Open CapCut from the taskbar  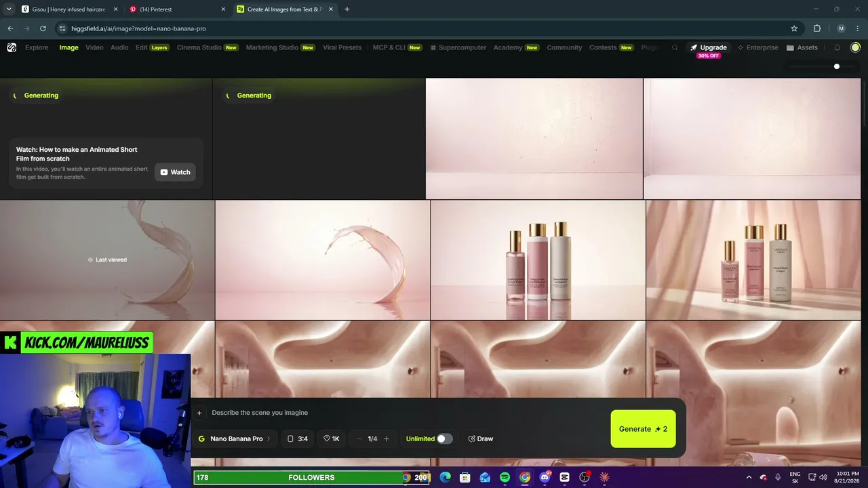tap(564, 477)
